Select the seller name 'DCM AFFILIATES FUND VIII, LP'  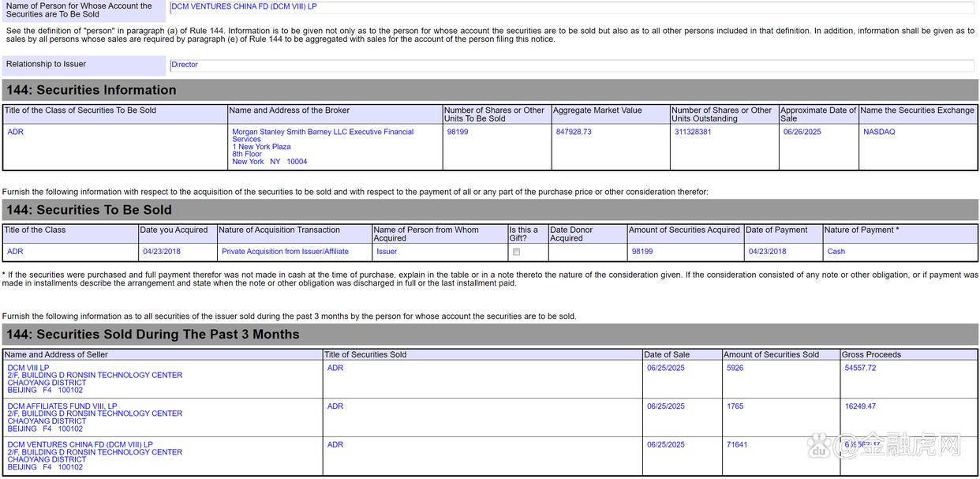[62, 406]
